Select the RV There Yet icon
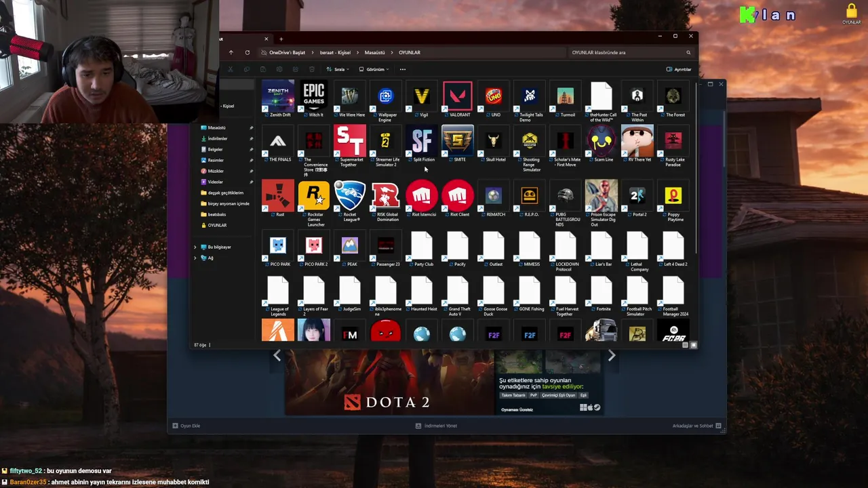Screen dimensions: 868x488 (x=637, y=144)
